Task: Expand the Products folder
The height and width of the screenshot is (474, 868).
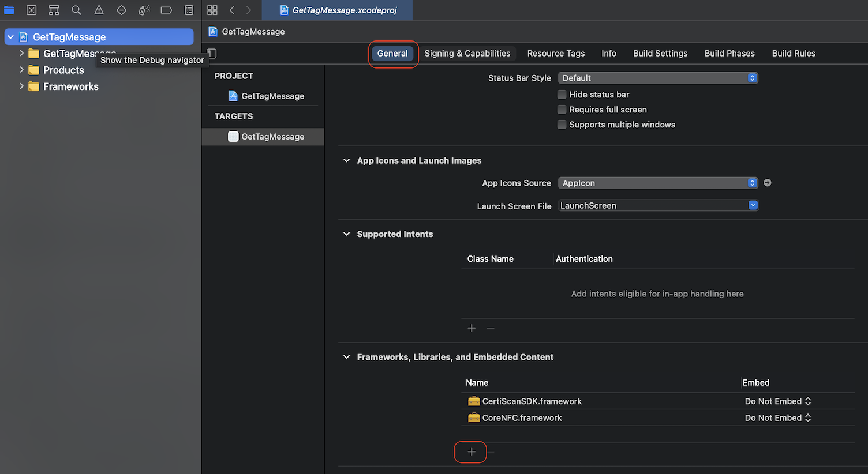Action: click(x=21, y=70)
